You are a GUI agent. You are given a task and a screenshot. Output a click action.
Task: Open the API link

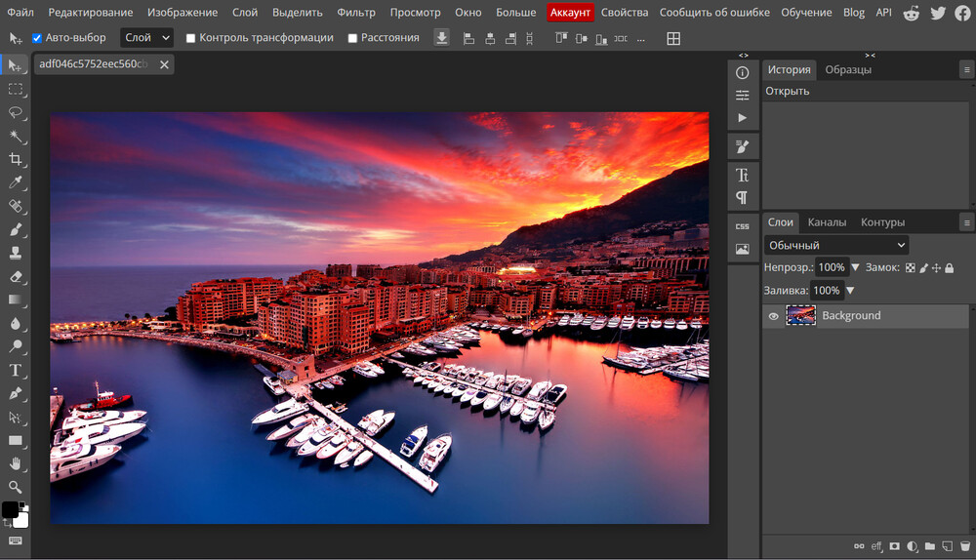[x=883, y=12]
